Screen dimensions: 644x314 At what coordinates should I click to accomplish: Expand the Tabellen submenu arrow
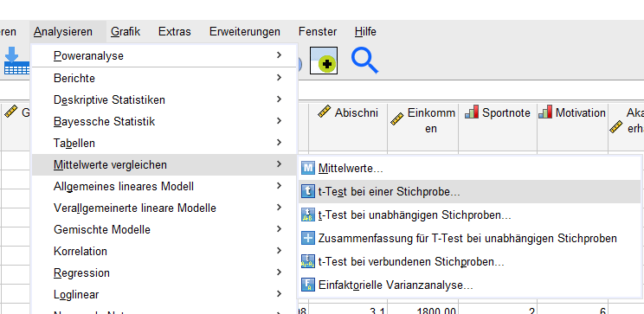point(280,143)
